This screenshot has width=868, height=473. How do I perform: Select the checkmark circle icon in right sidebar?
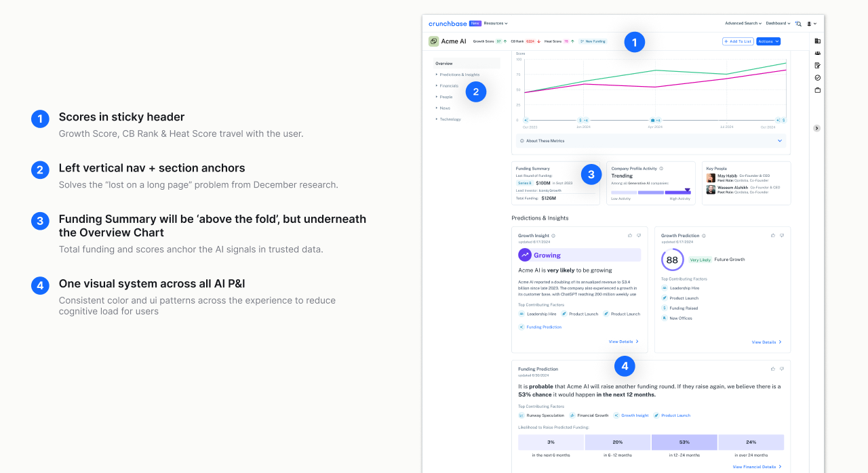[817, 78]
